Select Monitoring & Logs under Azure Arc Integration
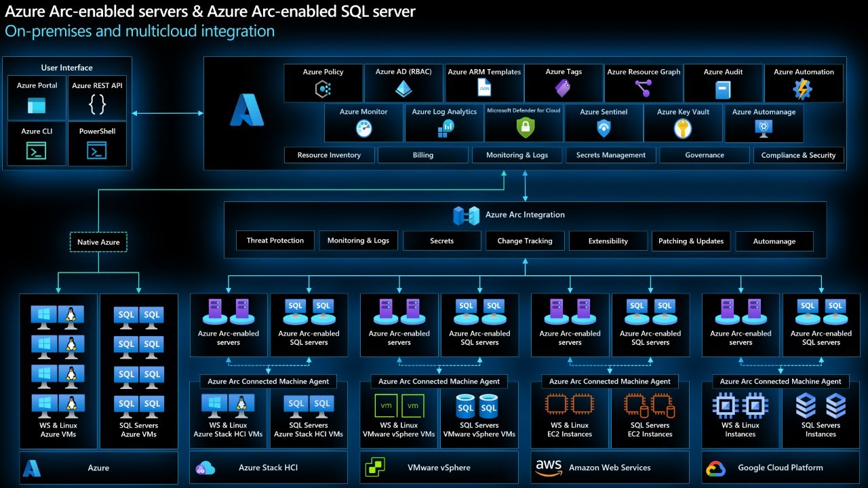The height and width of the screenshot is (488, 868). [x=358, y=241]
